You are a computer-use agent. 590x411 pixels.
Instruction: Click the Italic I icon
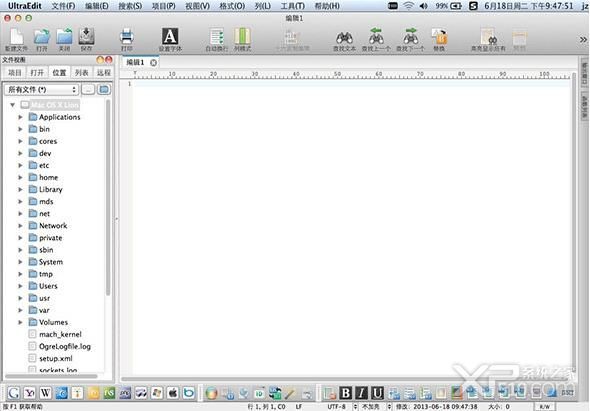click(x=361, y=393)
